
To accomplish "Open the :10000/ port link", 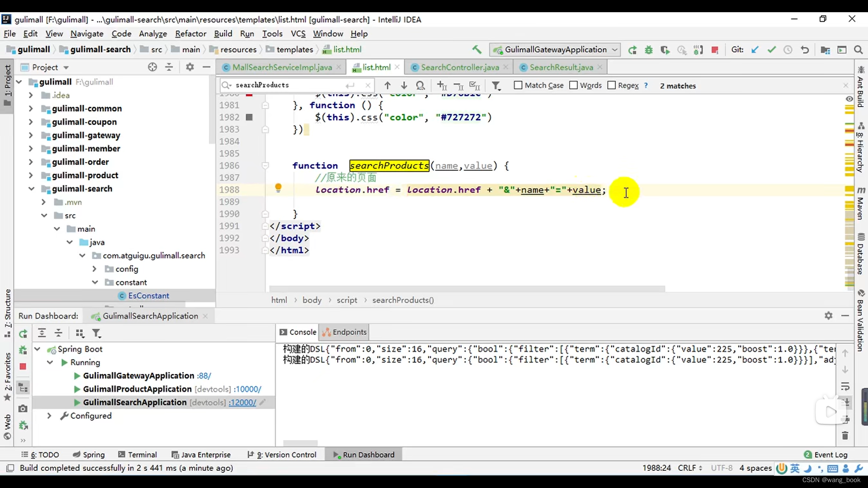I will tap(247, 389).
